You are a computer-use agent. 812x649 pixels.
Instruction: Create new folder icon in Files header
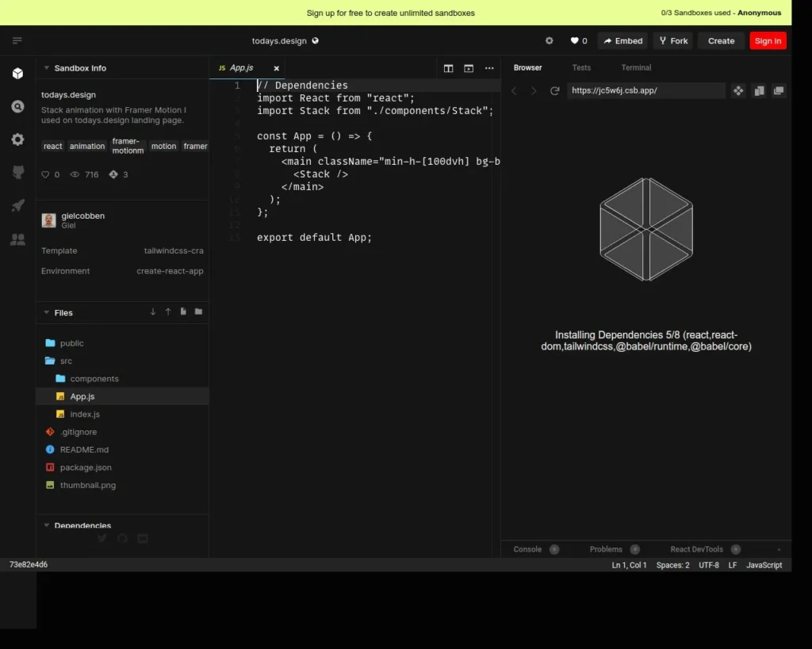tap(198, 311)
